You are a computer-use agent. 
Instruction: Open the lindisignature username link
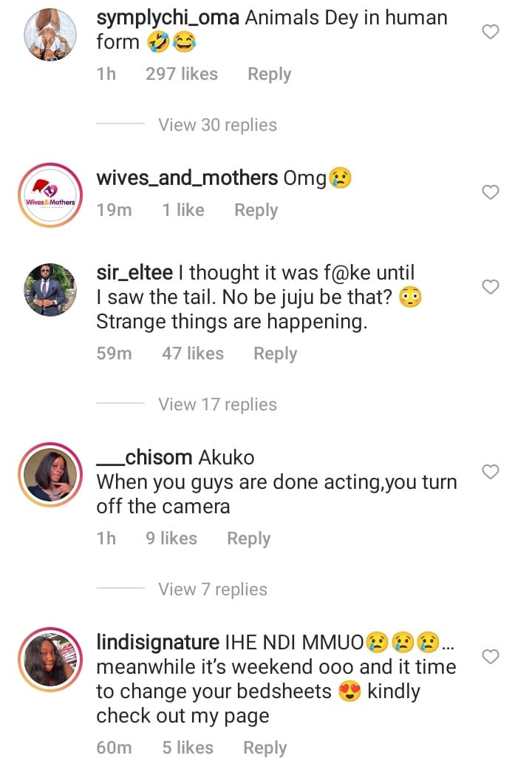click(158, 642)
